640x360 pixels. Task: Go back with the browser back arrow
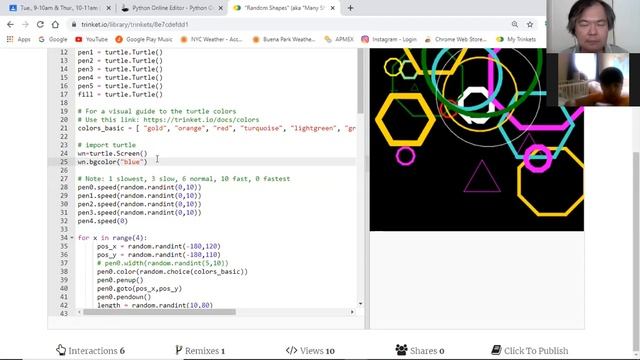(x=10, y=24)
